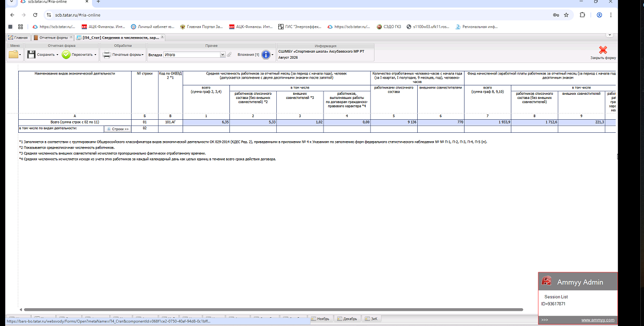Click the green Пересчитать checkmark icon
This screenshot has width=644, height=326.
(66, 54)
